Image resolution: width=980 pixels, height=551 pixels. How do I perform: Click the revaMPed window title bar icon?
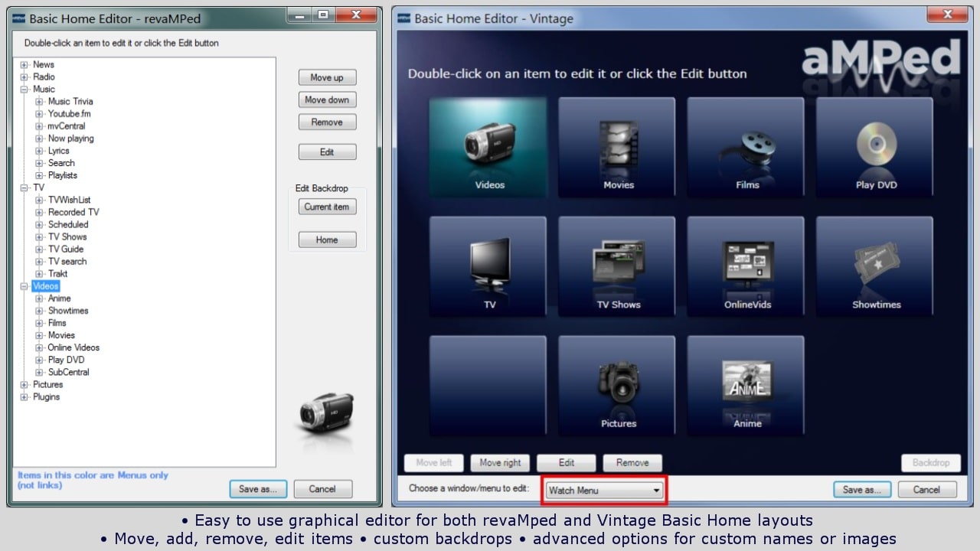tap(18, 18)
